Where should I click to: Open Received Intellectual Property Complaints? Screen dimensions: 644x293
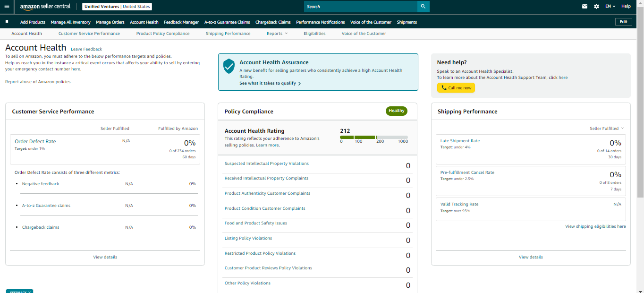266,178
